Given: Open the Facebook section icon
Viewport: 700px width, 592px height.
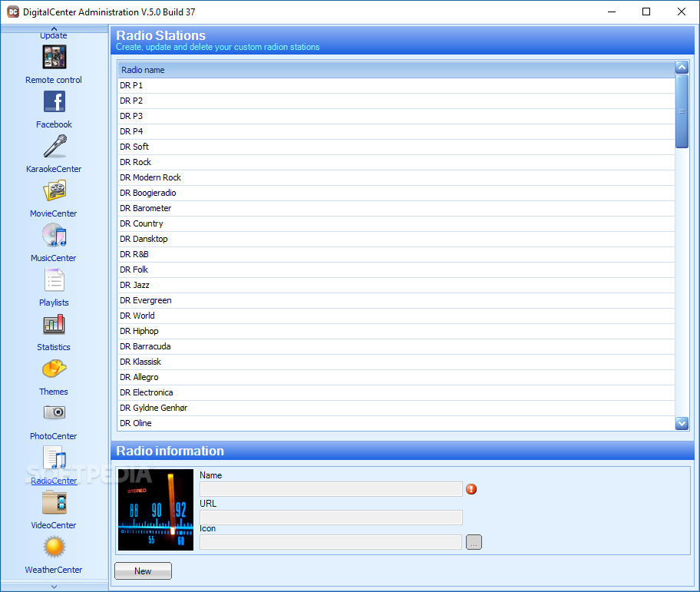Looking at the screenshot, I should (54, 101).
